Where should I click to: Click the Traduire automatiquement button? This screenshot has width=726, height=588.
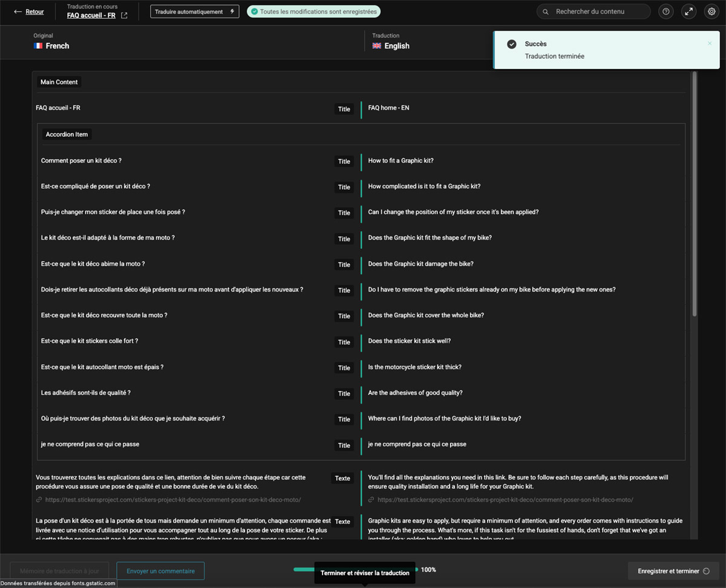[x=194, y=11]
